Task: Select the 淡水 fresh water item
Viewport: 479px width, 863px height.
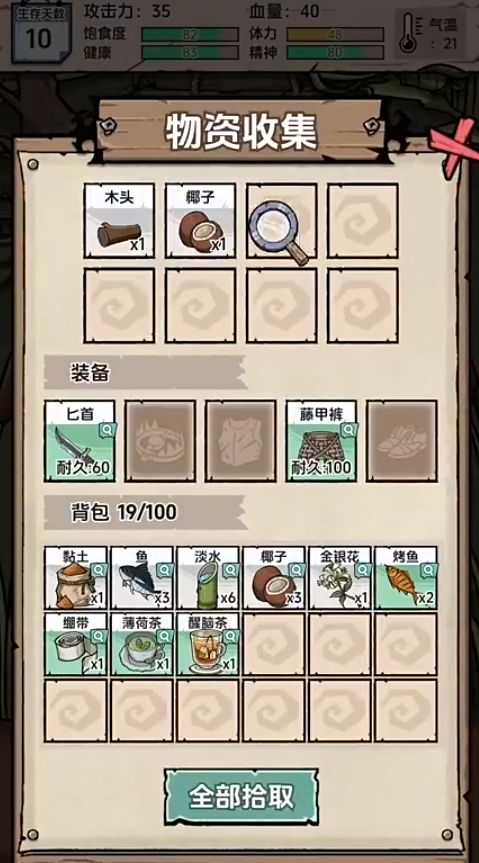Action: pos(208,577)
